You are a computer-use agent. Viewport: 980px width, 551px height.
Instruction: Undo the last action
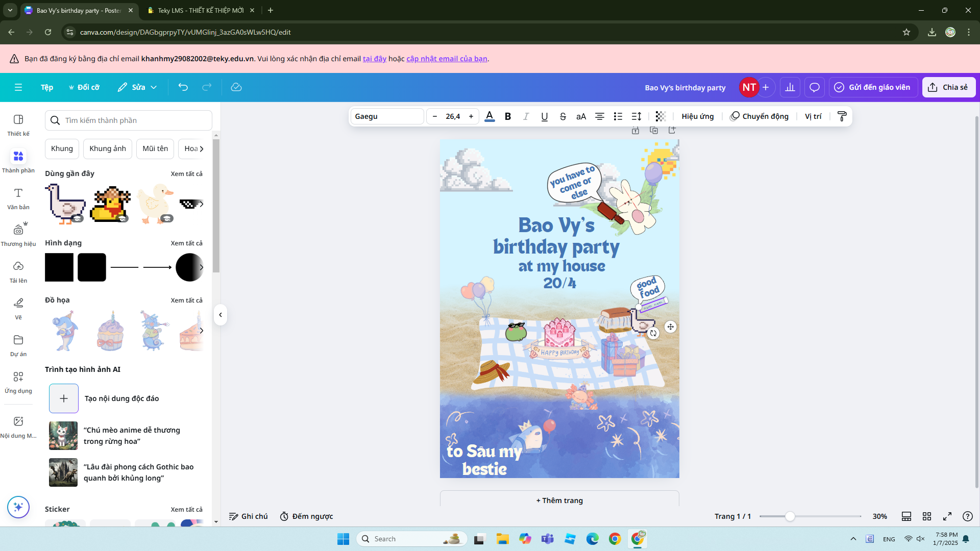[x=183, y=87]
